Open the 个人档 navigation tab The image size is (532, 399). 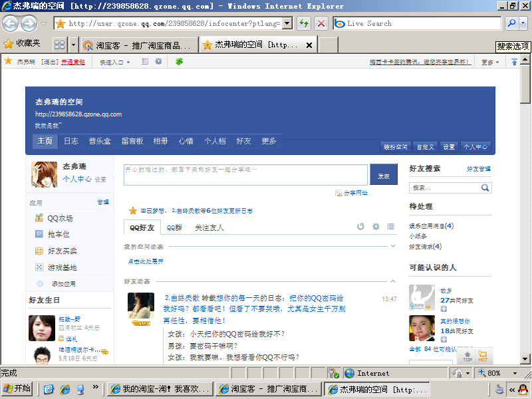click(215, 141)
